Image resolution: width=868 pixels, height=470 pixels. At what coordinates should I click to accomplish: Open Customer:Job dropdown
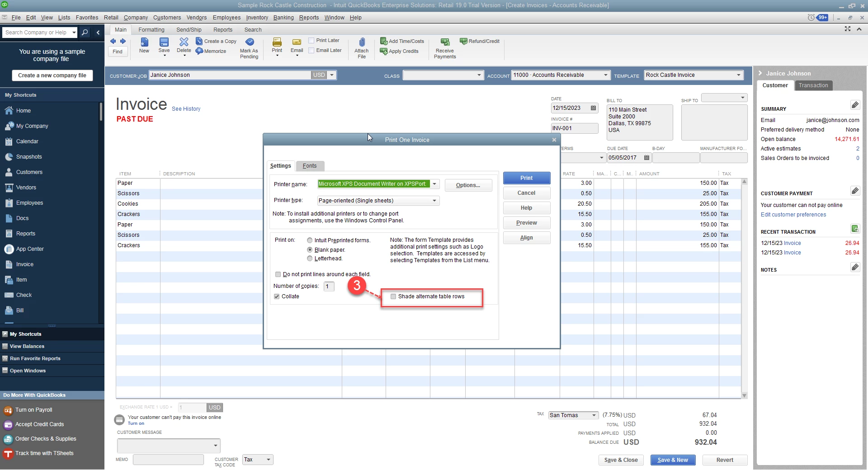[332, 75]
